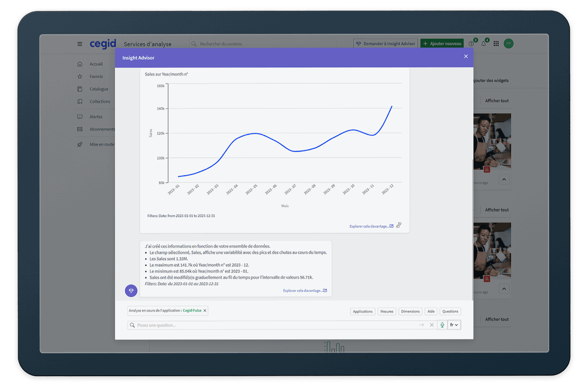Viewport: 588px width, 388px height.
Task: Open the fr language dropdown
Action: (454, 325)
